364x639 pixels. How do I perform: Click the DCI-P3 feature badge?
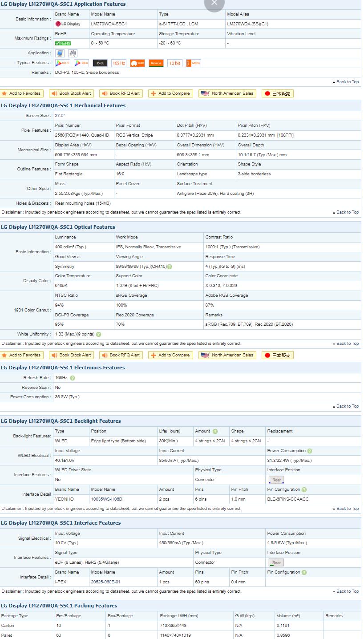pos(63,63)
